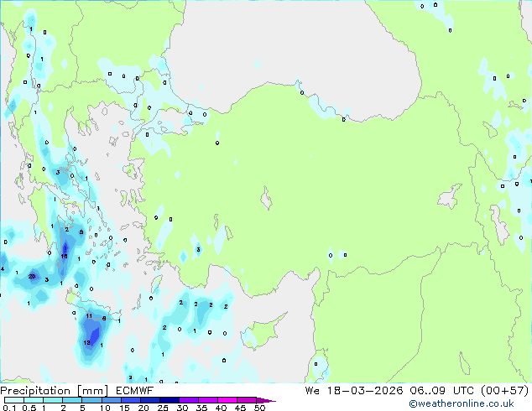Pick the purple legend swatch between 30 and 35
The width and height of the screenshot is (532, 411).
(x=189, y=400)
